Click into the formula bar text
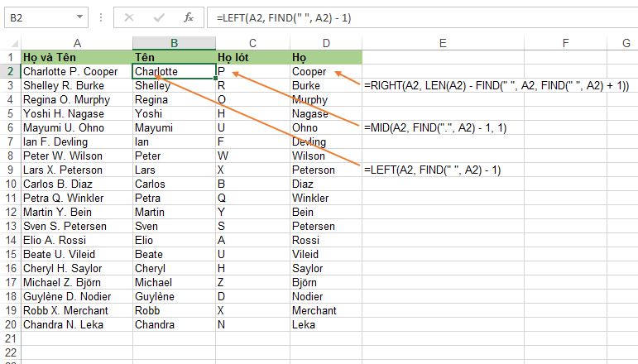Image resolution: width=638 pixels, height=364 pixels. [422, 18]
